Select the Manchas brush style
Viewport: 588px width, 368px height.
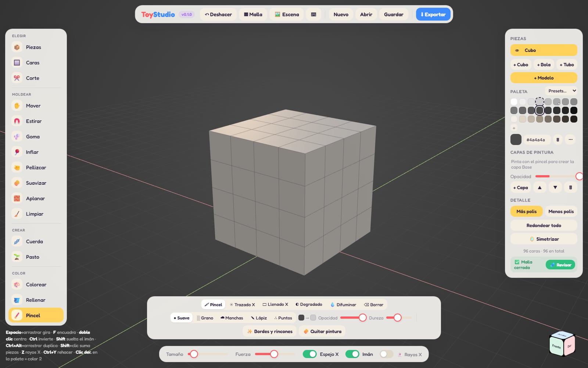pos(232,318)
